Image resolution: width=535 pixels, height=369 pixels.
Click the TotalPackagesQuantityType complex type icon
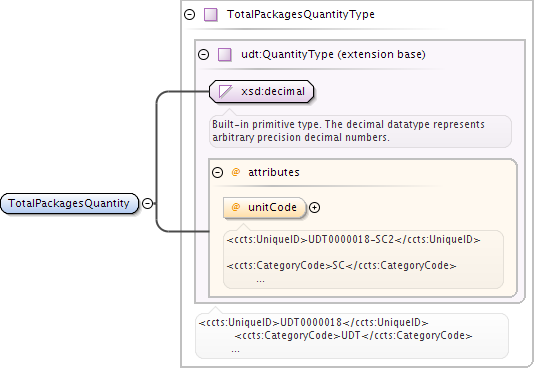click(211, 15)
